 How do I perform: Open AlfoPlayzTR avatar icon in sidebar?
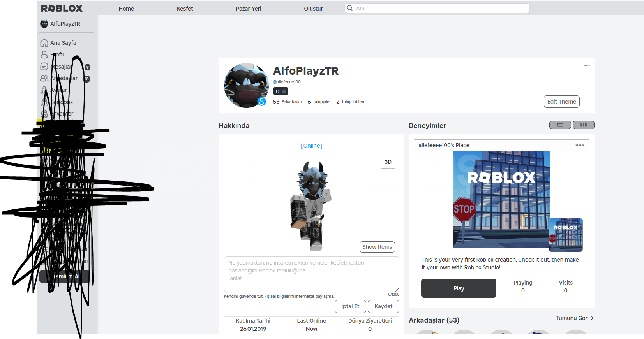click(x=44, y=24)
